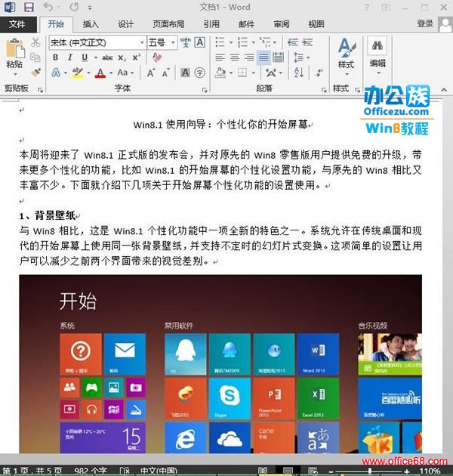Click the Undo arrow icon
Screen dimensions: 453x476
[x=48, y=7]
